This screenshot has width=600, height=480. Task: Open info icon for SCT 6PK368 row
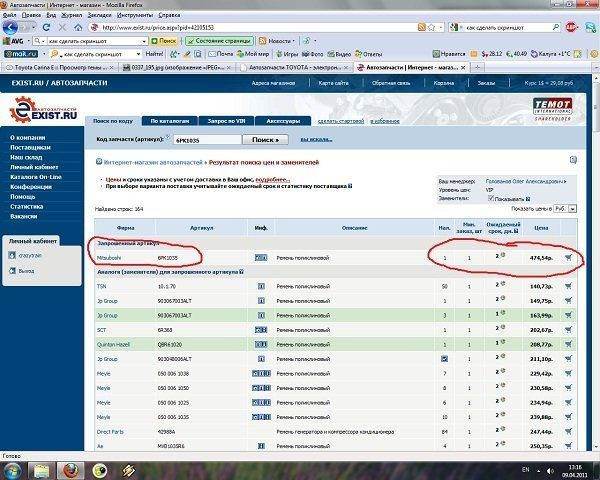pos(260,327)
